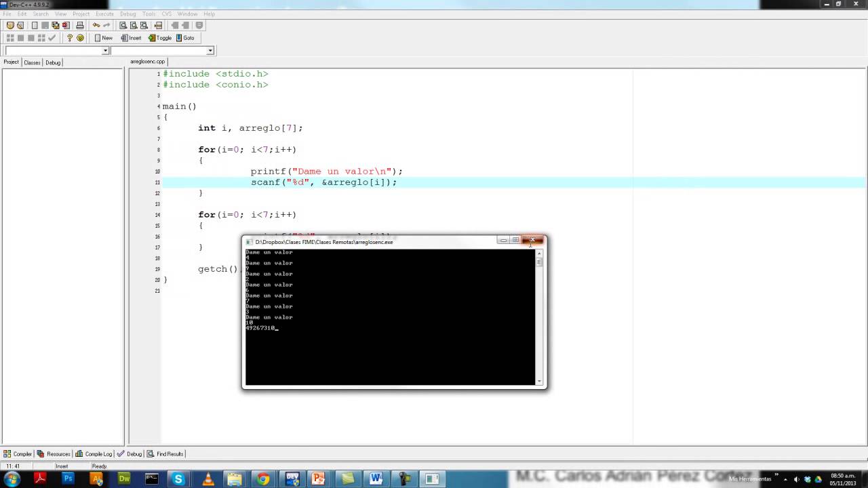The image size is (868, 488).
Task: Click the Print toolbar icon
Action: 80,25
